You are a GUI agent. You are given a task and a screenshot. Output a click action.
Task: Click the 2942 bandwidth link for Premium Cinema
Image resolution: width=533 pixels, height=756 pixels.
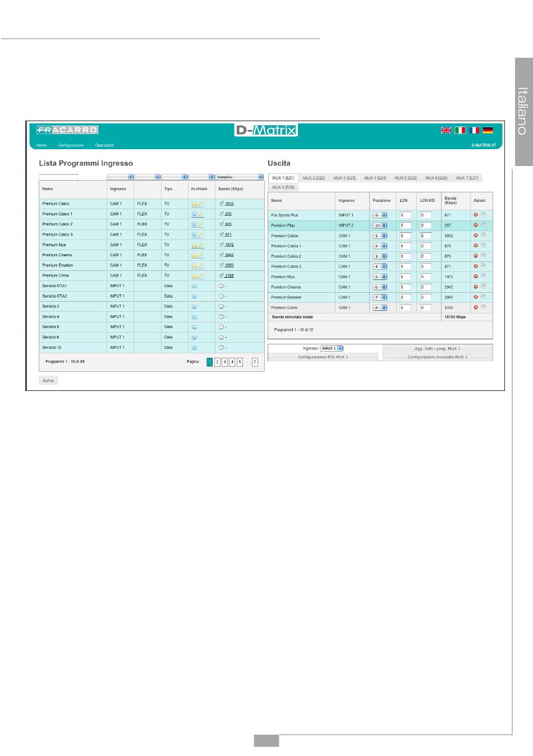click(x=229, y=255)
